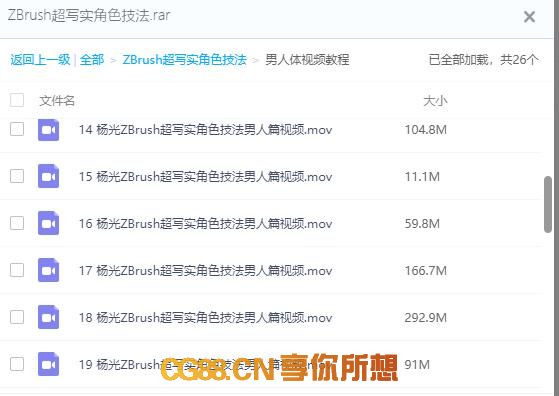The height and width of the screenshot is (396, 559).
Task: Click 男人体视频教程 breadcrumb text
Action: coord(307,60)
